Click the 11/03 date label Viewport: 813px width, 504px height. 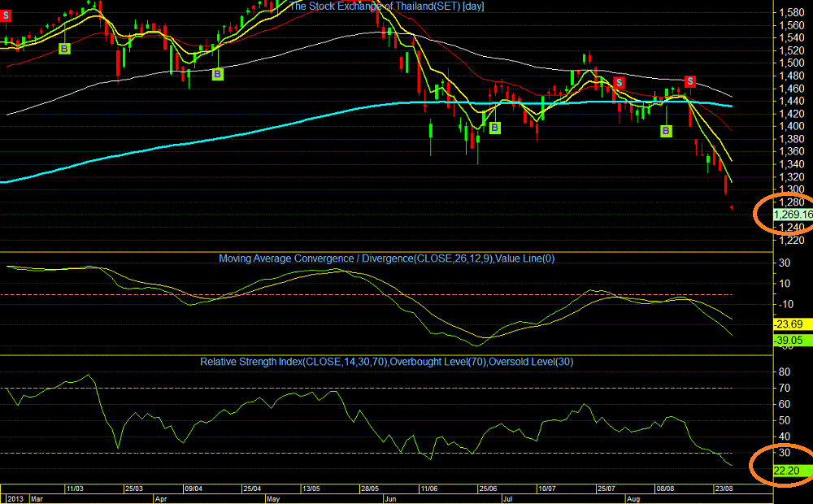click(75, 489)
